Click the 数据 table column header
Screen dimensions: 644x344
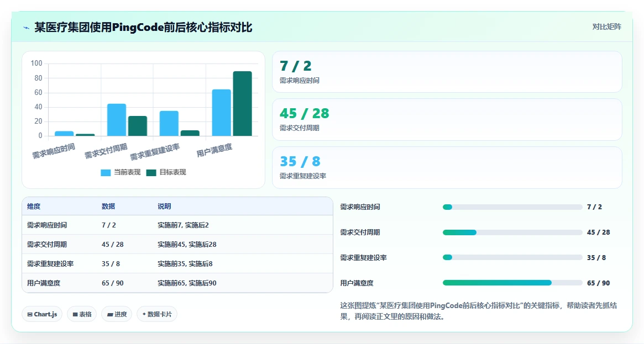pos(108,207)
